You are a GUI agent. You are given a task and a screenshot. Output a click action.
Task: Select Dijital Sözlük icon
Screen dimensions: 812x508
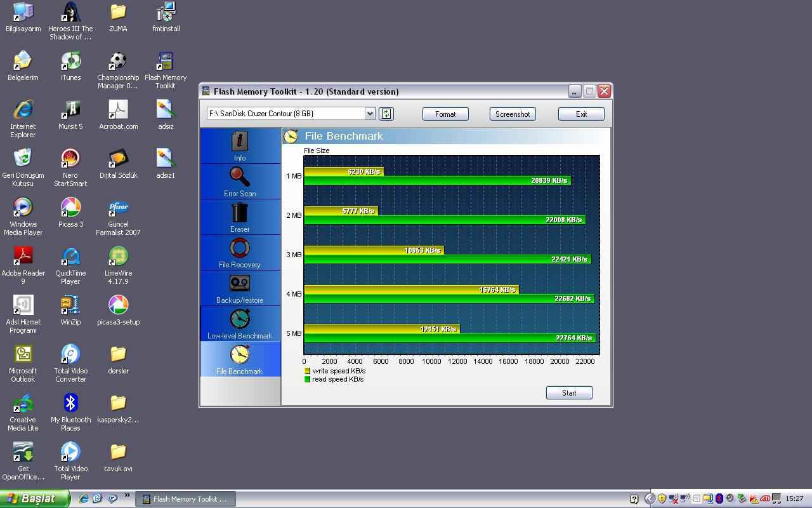[x=118, y=164]
